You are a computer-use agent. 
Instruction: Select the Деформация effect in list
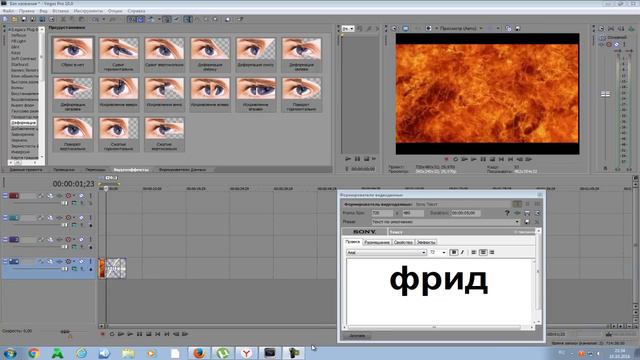tap(23, 122)
